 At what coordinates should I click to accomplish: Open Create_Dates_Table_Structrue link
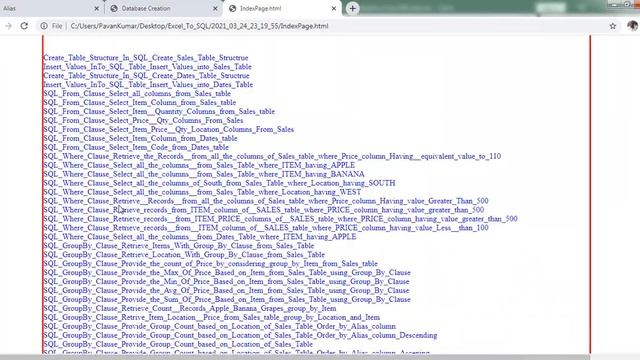pyautogui.click(x=146, y=76)
